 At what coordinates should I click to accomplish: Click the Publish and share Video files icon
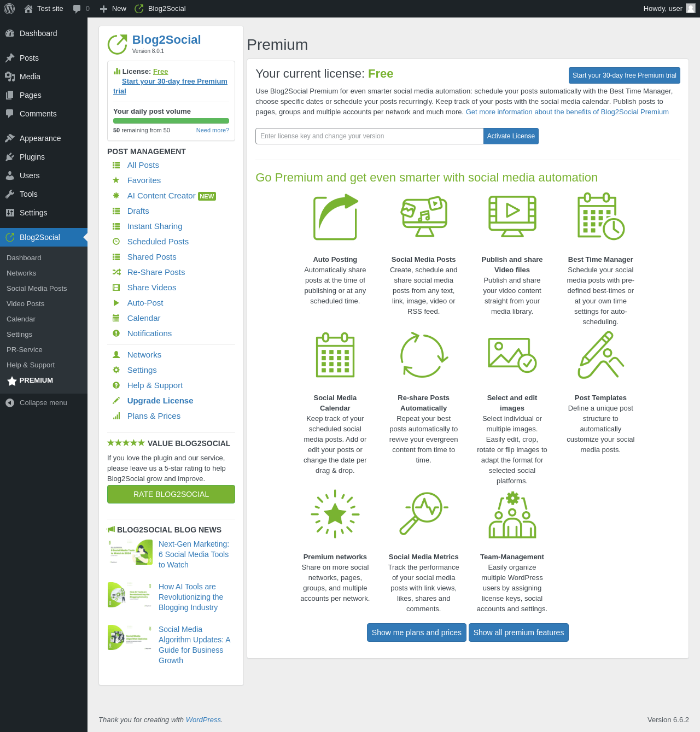(512, 216)
